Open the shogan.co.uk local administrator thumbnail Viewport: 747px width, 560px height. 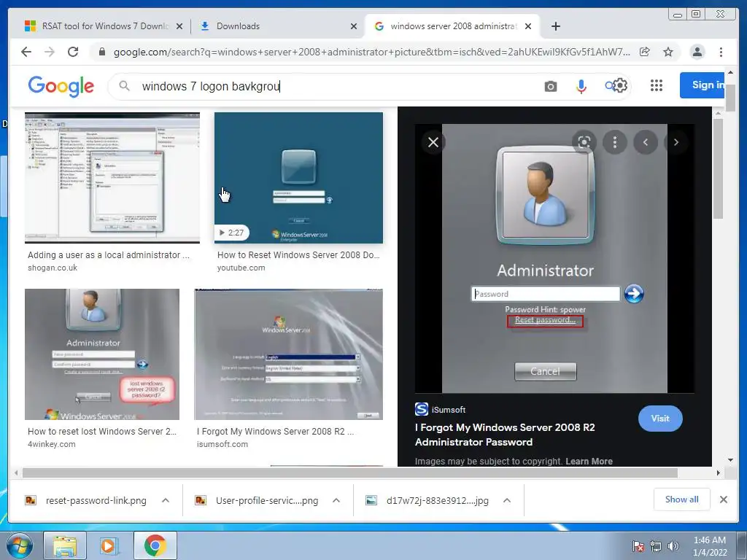(112, 178)
